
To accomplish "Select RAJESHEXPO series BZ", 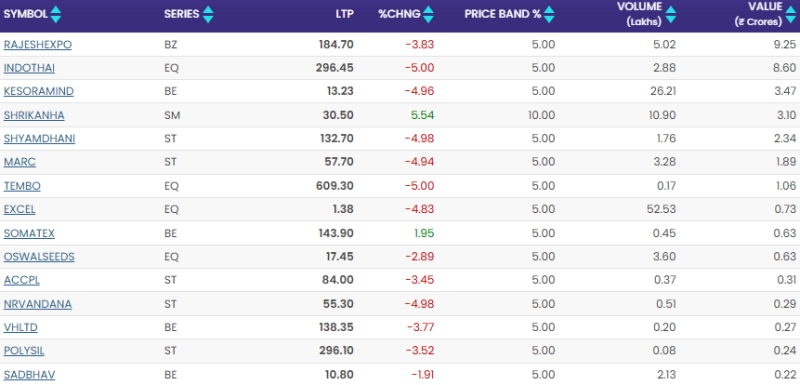I will 171,44.
